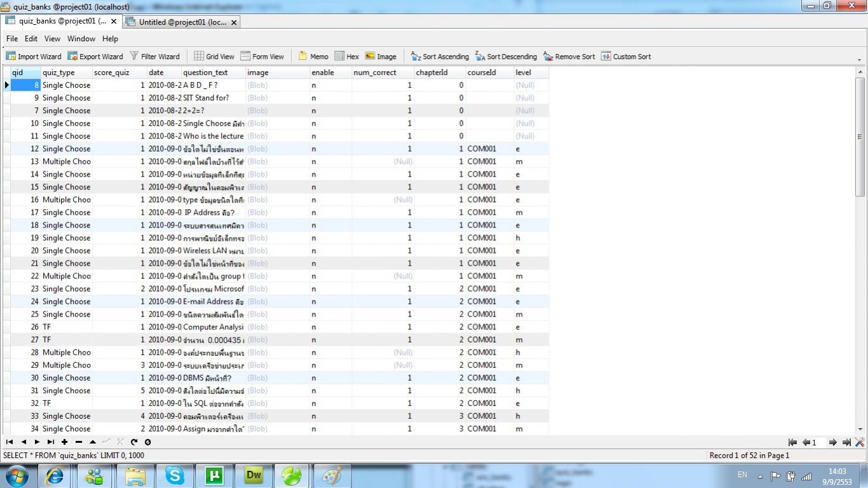868x488 pixels.
Task: Go to the previous results page
Action: 806,443
